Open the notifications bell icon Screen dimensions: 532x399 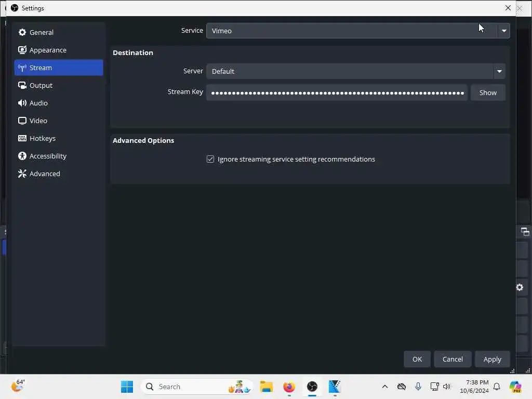coord(497,387)
